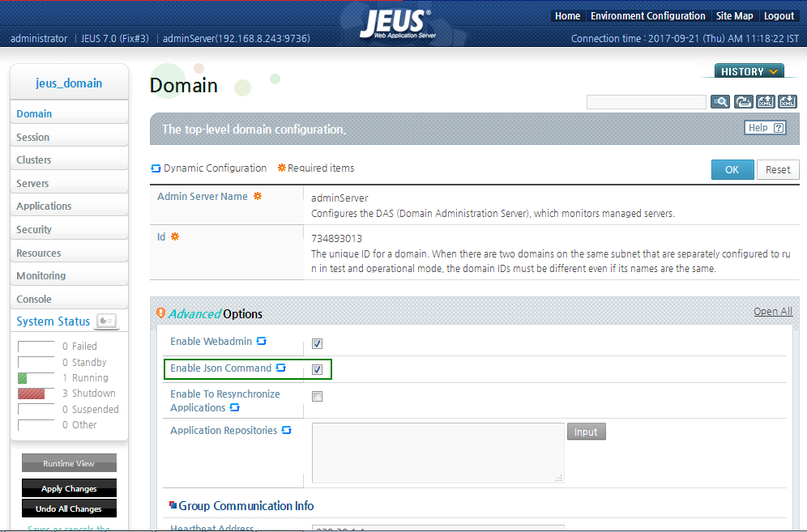The image size is (807, 532).
Task: Click the Group Communication Info heading
Action: tap(246, 506)
